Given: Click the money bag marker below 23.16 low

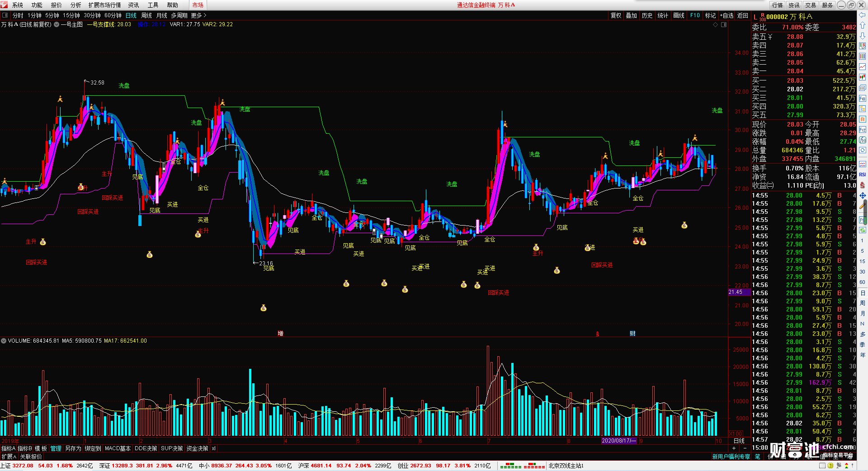Looking at the screenshot, I should click(264, 308).
